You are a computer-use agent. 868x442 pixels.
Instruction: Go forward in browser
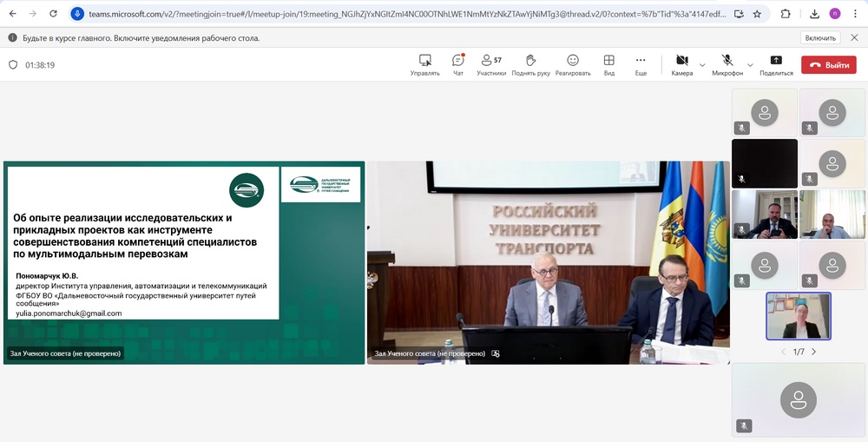[33, 13]
